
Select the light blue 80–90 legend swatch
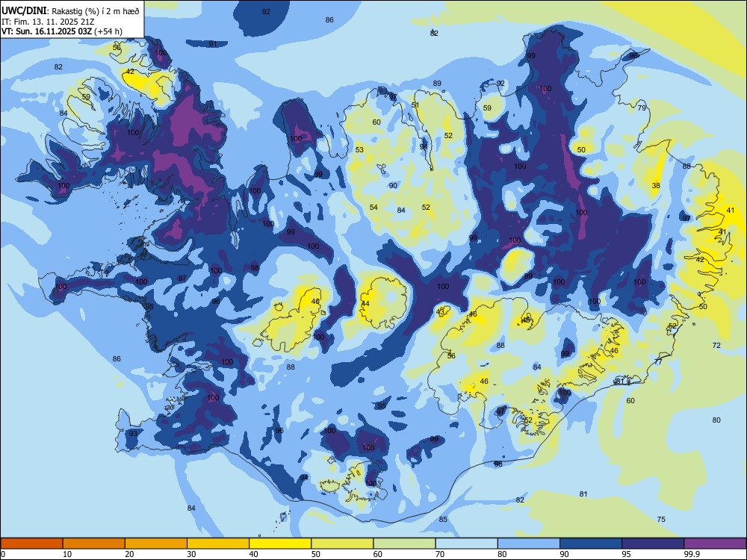[x=529, y=544]
